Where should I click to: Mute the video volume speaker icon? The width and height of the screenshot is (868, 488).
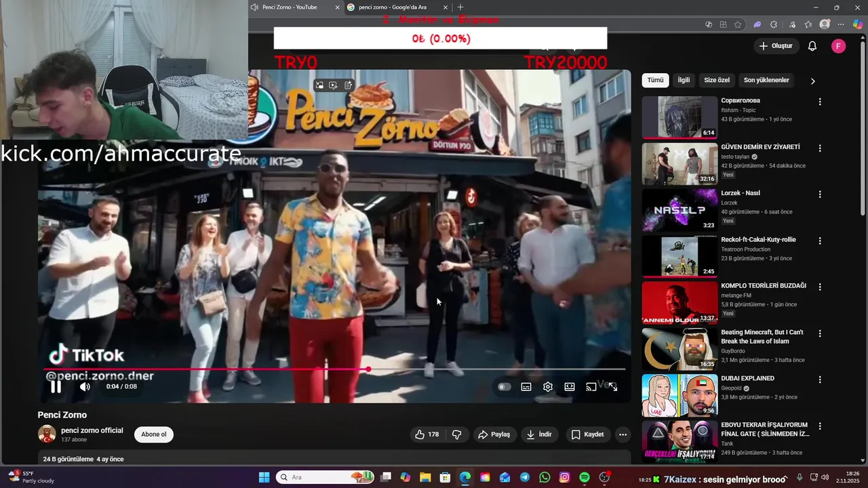point(85,387)
